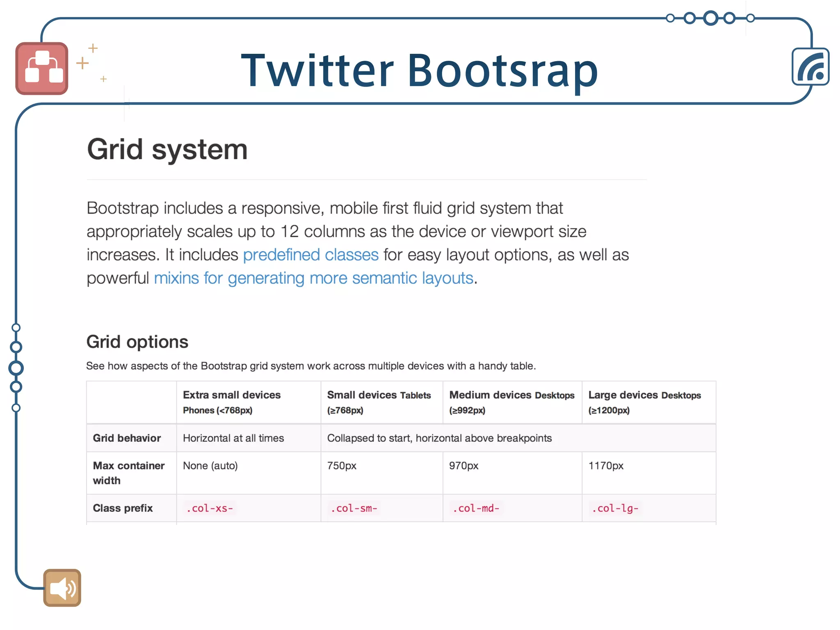The image size is (840, 630).
Task: Click the .col-md- class prefix code
Action: [476, 508]
